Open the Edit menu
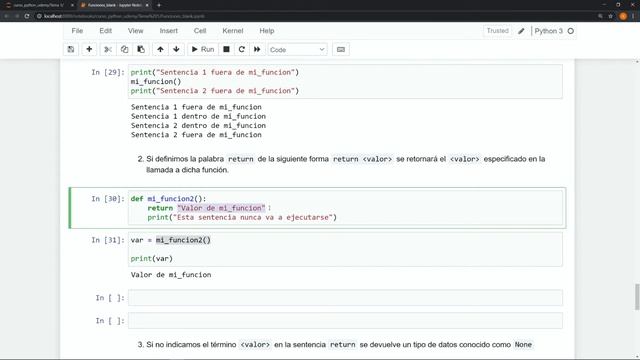 [x=105, y=31]
